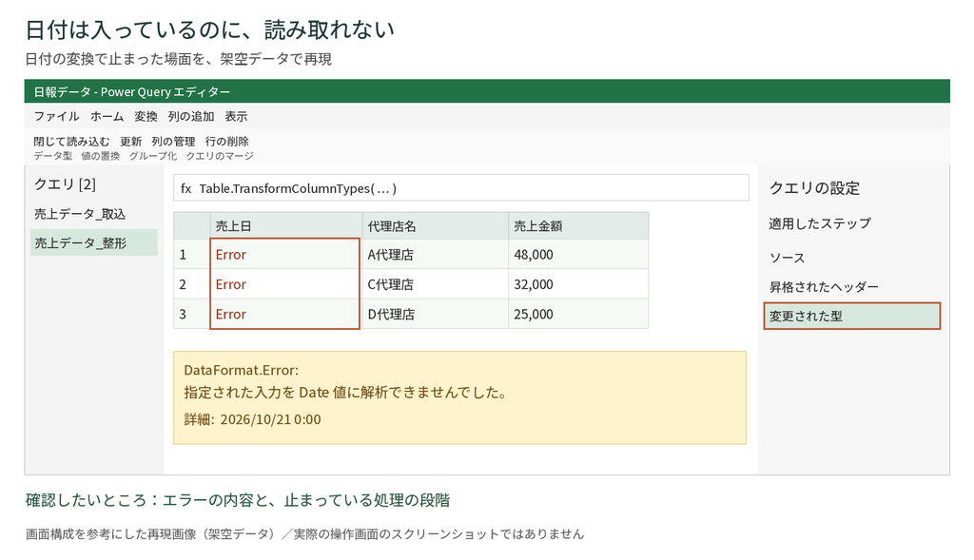This screenshot has height=560, width=974.
Task: Select row number 1
Action: tap(192, 255)
